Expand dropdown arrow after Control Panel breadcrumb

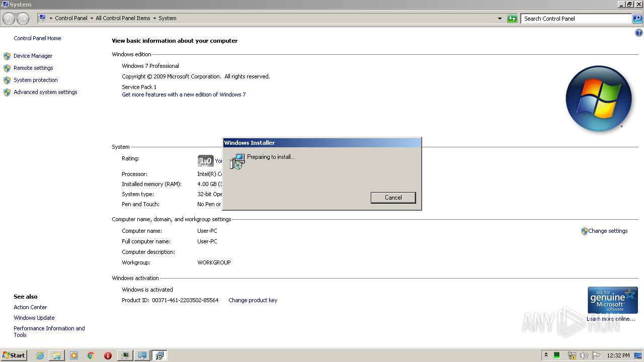coord(92,19)
